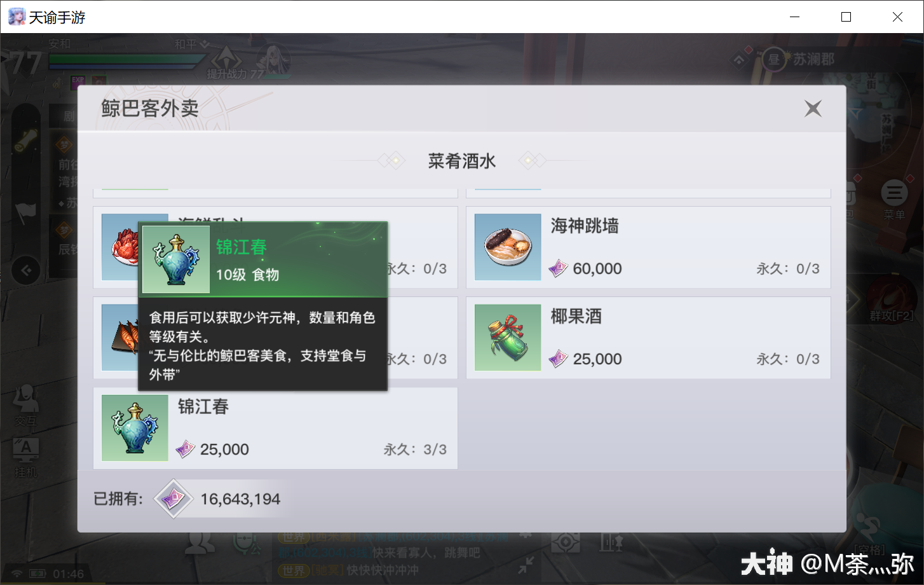Click the 群攻[F2] skill button
The height and width of the screenshot is (585, 924).
tap(892, 299)
